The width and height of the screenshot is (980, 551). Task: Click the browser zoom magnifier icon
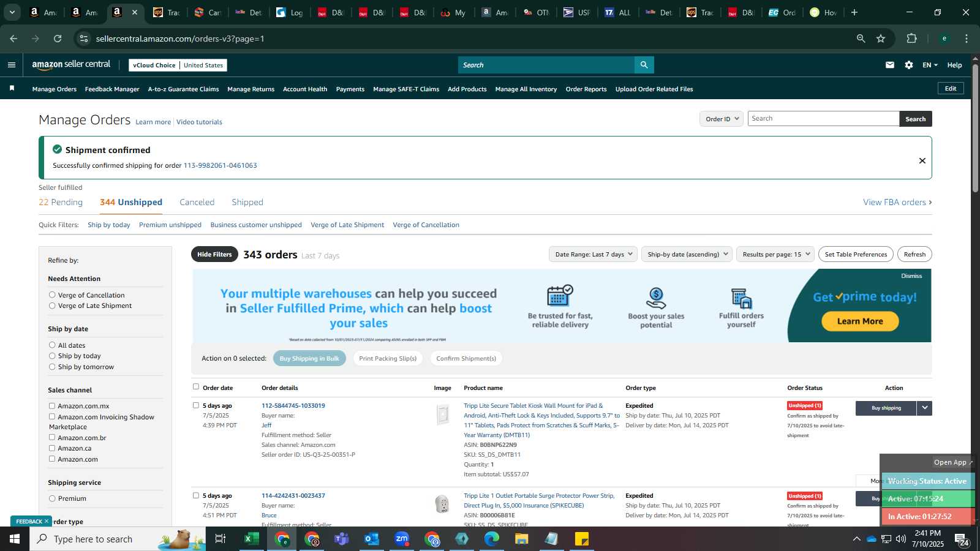point(861,39)
